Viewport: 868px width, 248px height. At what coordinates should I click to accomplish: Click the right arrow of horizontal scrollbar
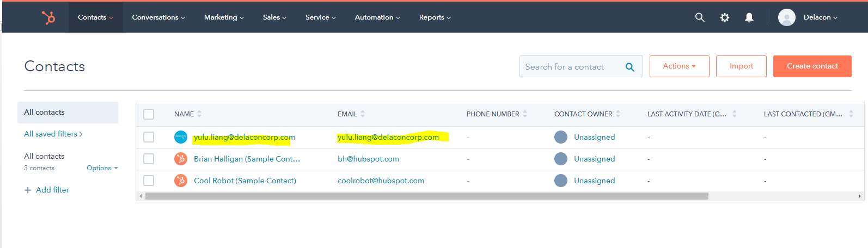860,196
